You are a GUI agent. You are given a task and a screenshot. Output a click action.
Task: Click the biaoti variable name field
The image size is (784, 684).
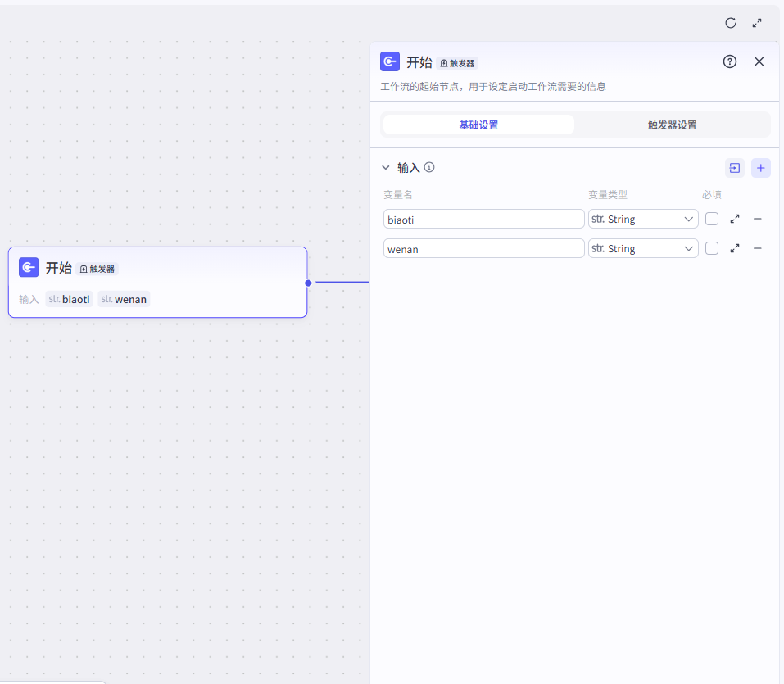pos(483,219)
